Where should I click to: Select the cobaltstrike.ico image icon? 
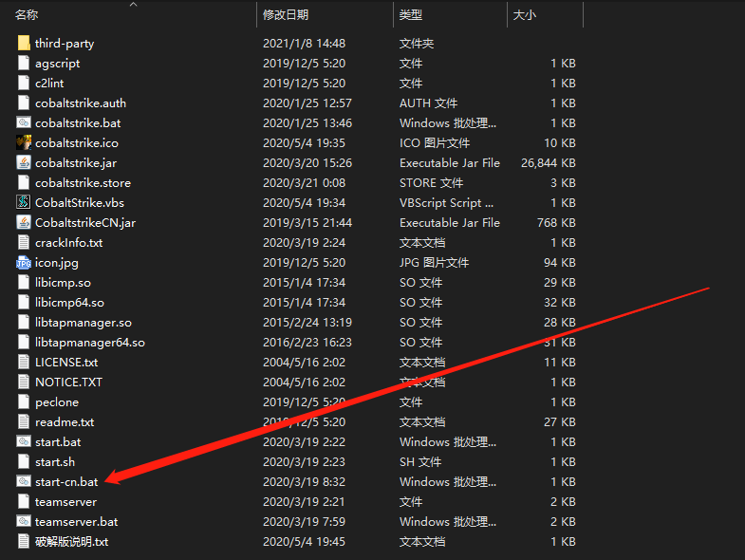click(x=24, y=142)
